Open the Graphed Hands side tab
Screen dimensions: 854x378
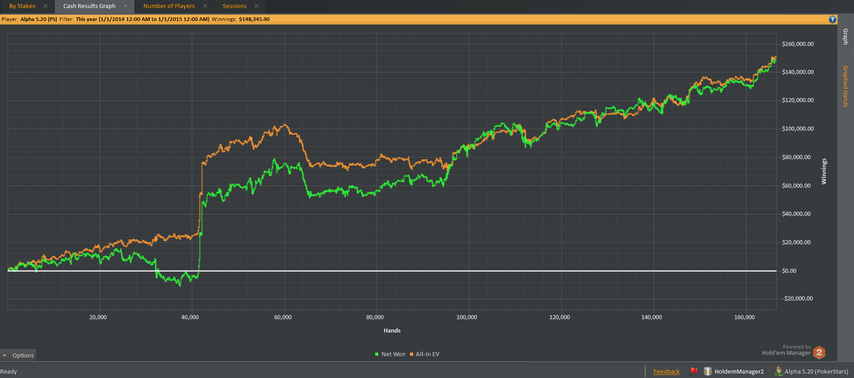[845, 86]
